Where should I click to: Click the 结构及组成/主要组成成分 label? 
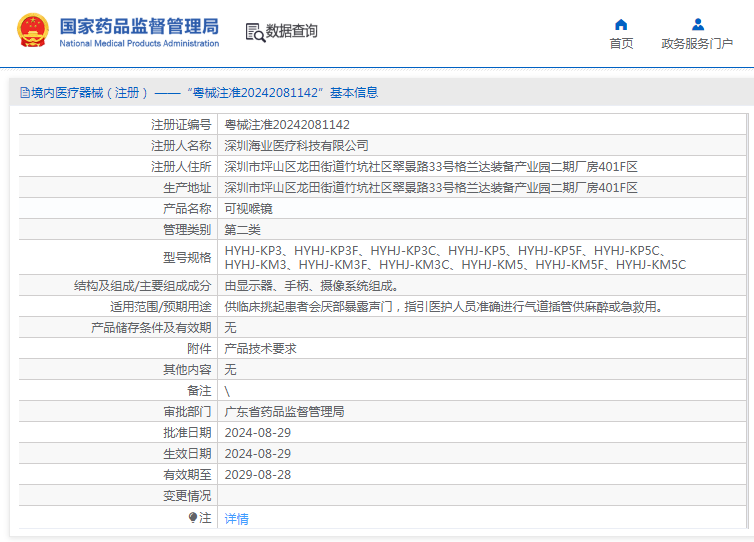pyautogui.click(x=143, y=286)
